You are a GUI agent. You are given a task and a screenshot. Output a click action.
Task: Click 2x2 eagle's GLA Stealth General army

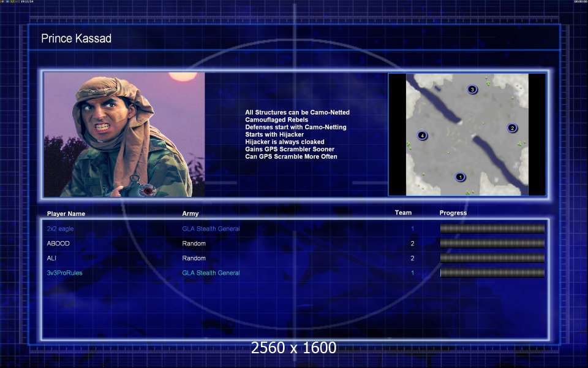(211, 229)
